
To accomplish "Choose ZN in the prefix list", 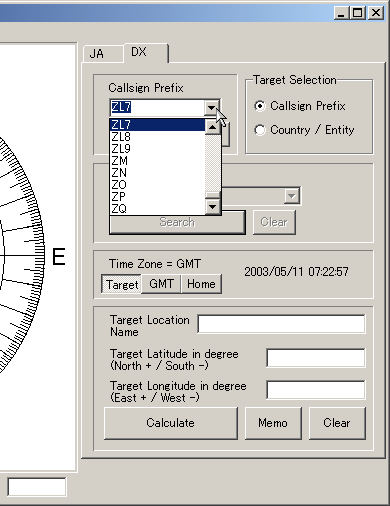I will tap(158, 173).
